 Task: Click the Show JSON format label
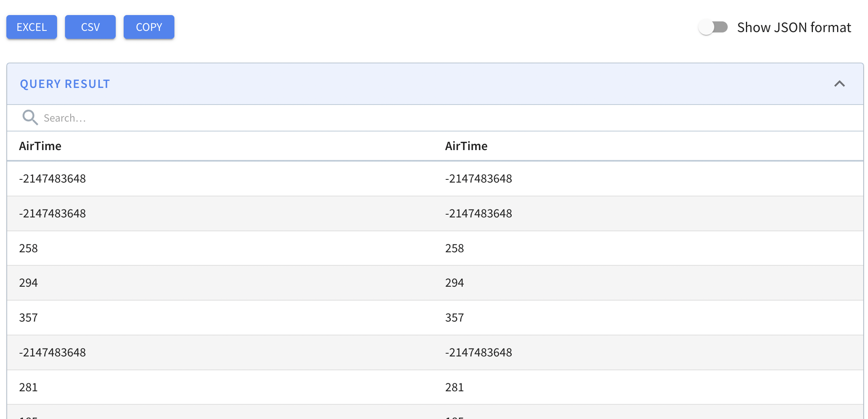coord(794,27)
